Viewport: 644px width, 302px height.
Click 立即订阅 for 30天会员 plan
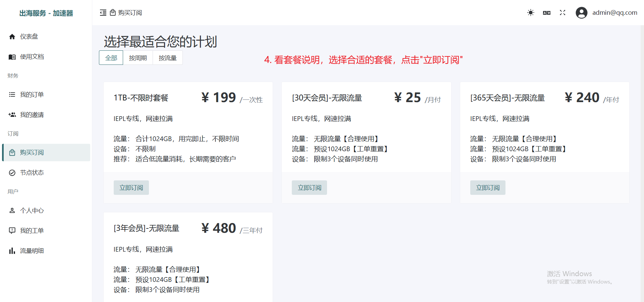click(309, 188)
